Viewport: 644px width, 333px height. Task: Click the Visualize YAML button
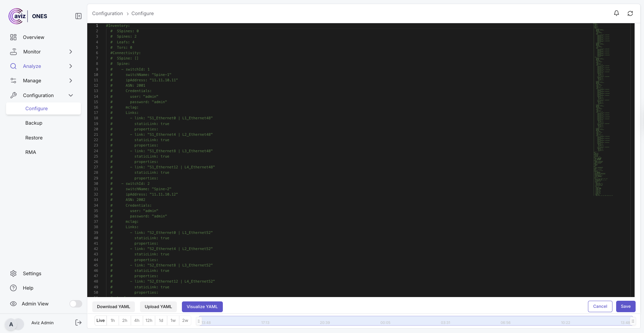(202, 306)
